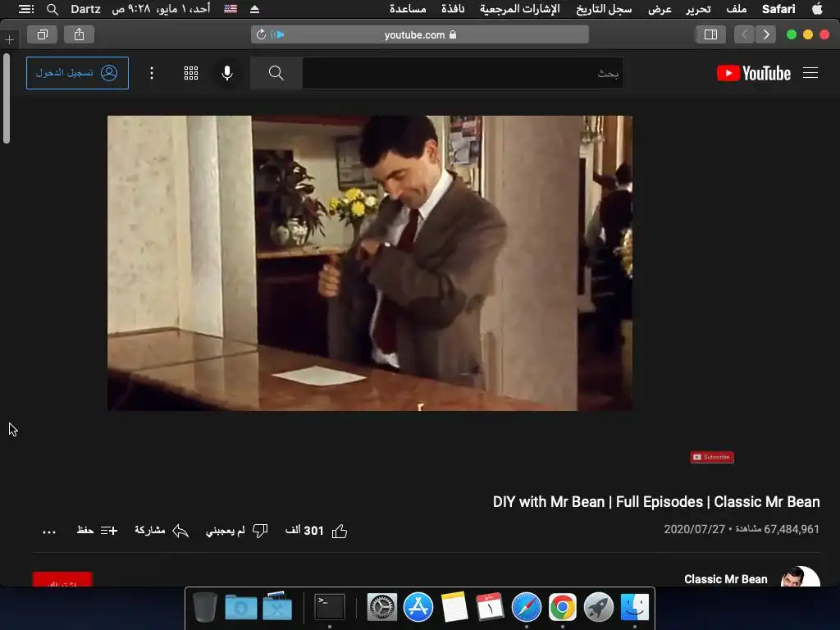Open the YouTube apps grid icon
The width and height of the screenshot is (840, 630).
(x=191, y=73)
